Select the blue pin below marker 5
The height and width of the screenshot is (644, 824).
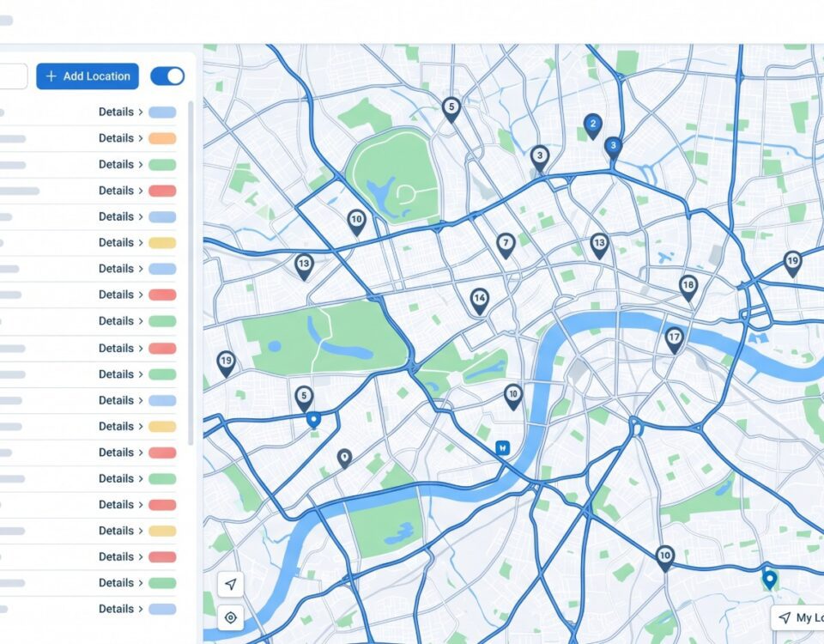click(314, 421)
